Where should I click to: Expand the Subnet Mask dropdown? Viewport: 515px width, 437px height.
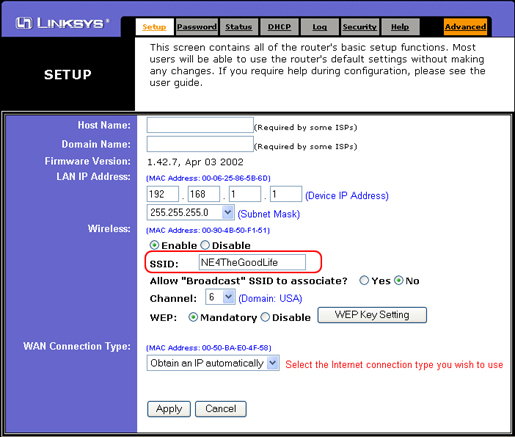[x=190, y=212]
